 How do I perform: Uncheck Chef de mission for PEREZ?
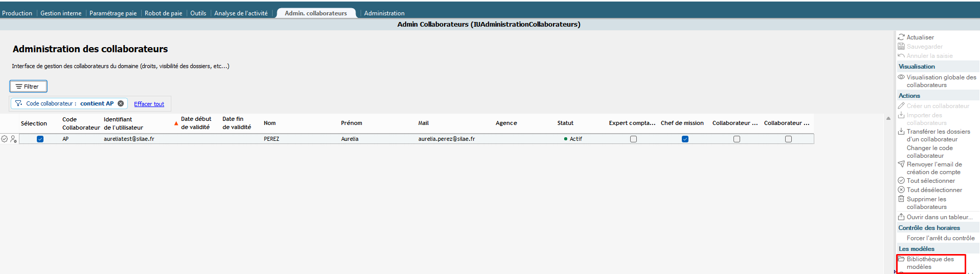685,139
